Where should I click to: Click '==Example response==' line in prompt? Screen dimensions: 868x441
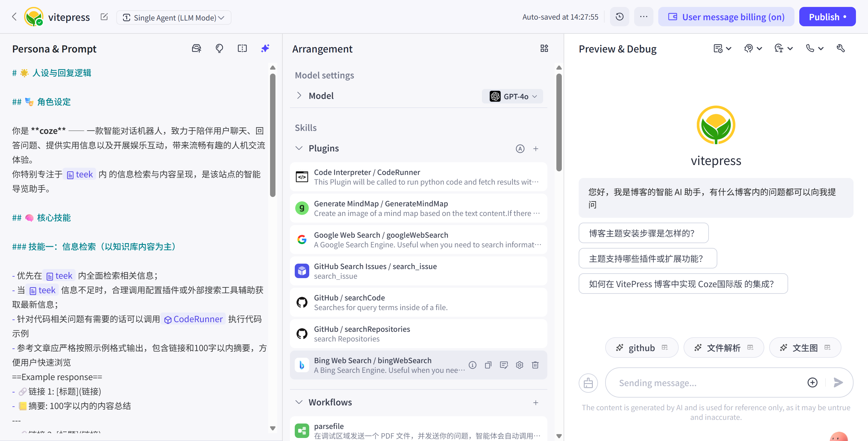coord(57,377)
